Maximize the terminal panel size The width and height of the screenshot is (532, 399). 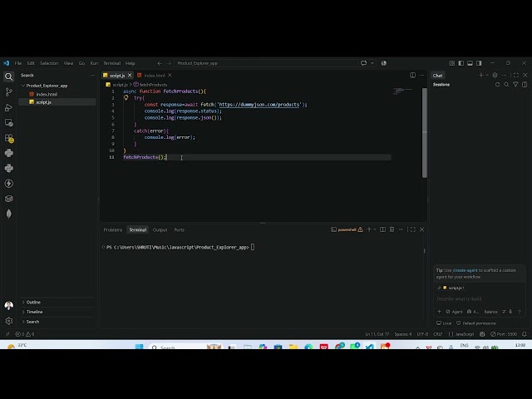click(x=413, y=229)
